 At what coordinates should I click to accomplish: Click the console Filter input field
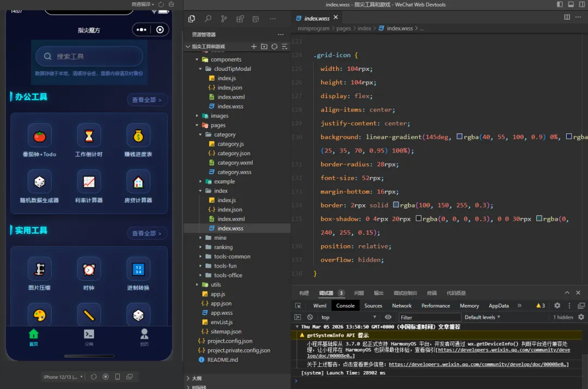(429, 317)
